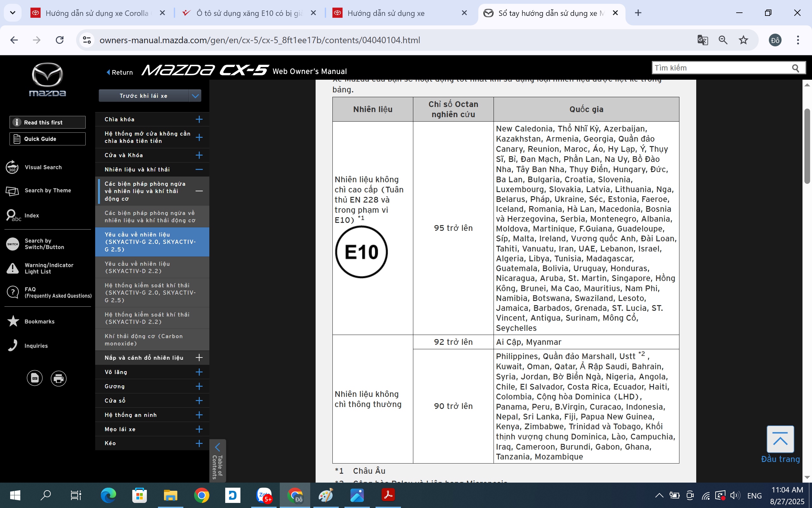This screenshot has width=812, height=508.
Task: Open Adobe Acrobat from taskbar
Action: [388, 495]
